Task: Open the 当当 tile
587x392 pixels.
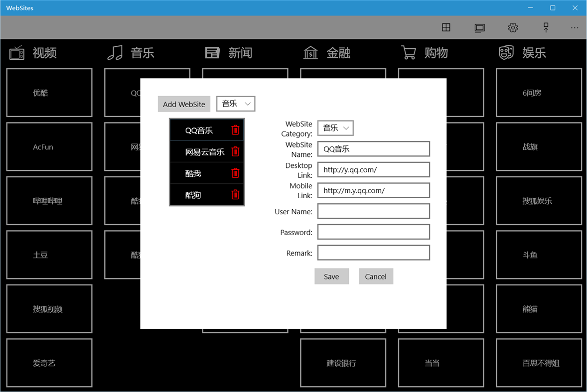Action: [441, 363]
